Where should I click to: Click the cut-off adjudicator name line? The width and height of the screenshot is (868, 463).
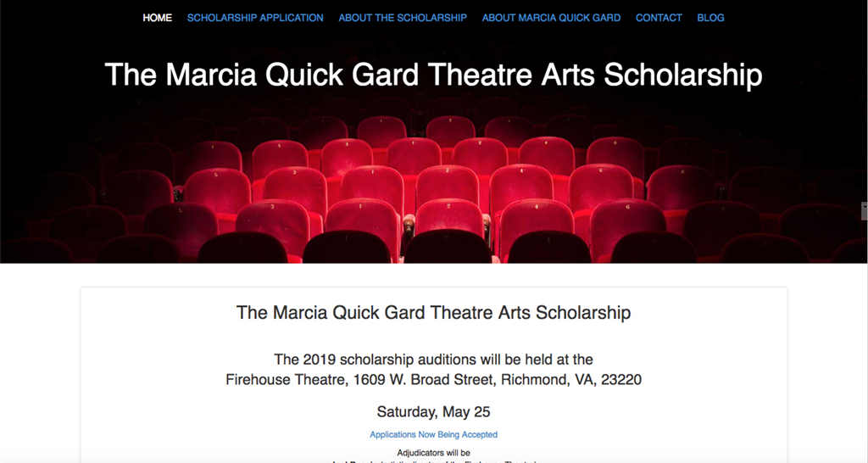coord(433,460)
